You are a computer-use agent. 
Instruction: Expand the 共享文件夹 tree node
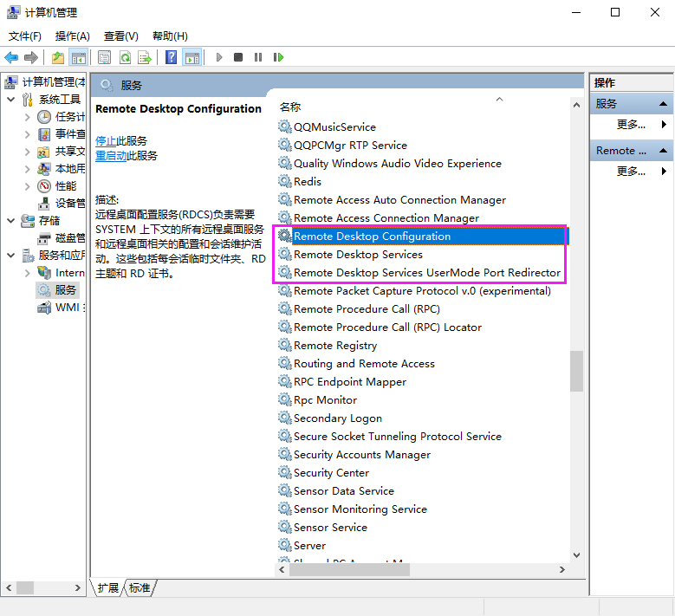(x=28, y=152)
